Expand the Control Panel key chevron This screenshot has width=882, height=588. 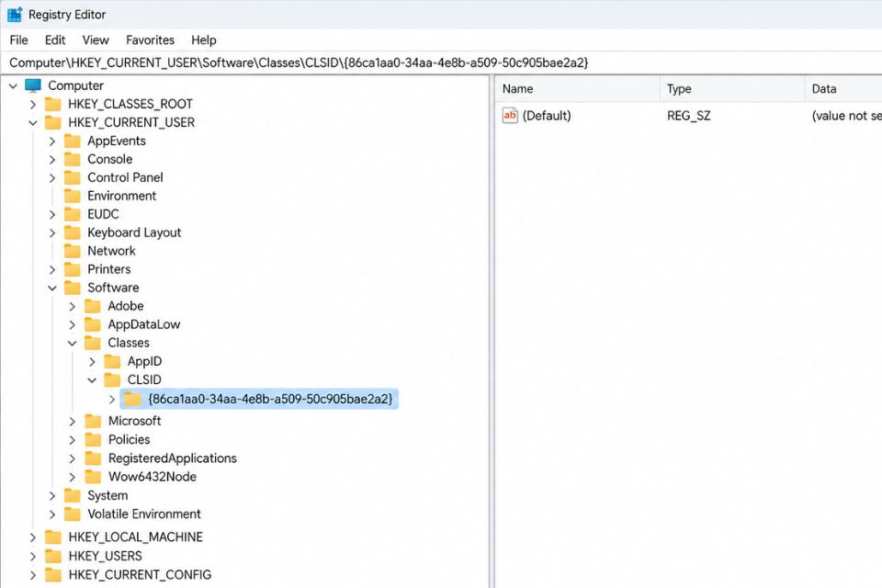pyautogui.click(x=52, y=178)
